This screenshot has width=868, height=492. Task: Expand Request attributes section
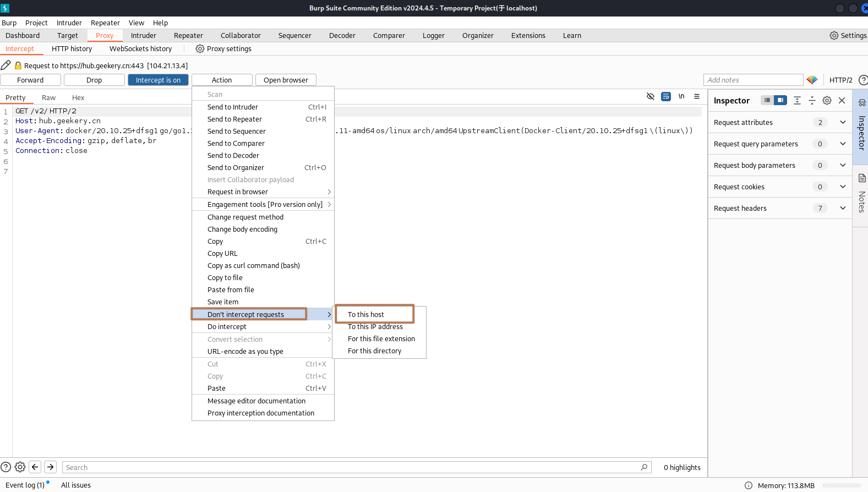point(843,122)
